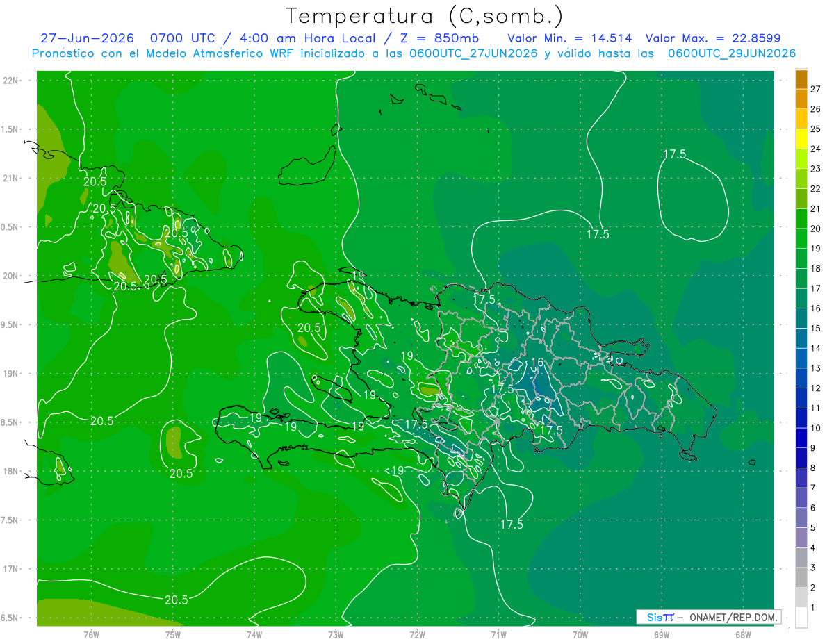Click the '21N' latitude label
This screenshot has height=644, width=834.
tap(10, 178)
